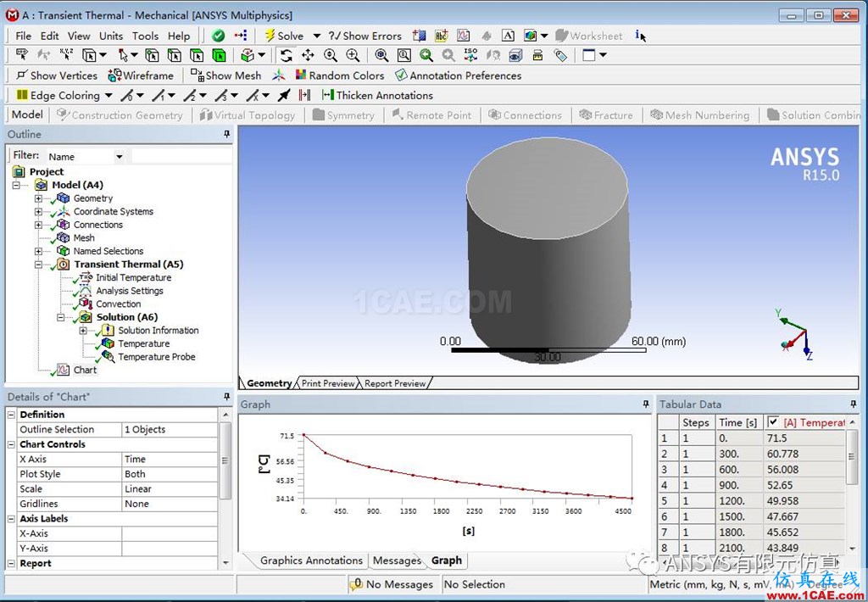This screenshot has width=868, height=602.
Task: Select Temperature result item
Action: coord(144,344)
